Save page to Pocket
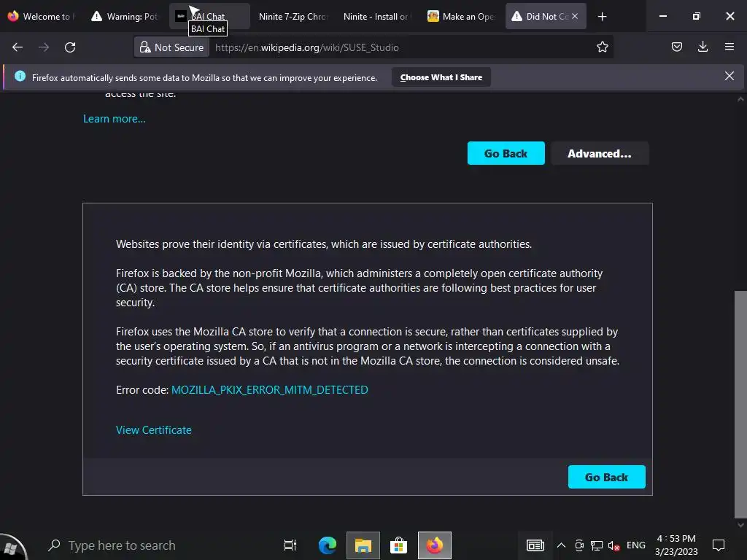This screenshot has height=560, width=747. click(x=676, y=47)
